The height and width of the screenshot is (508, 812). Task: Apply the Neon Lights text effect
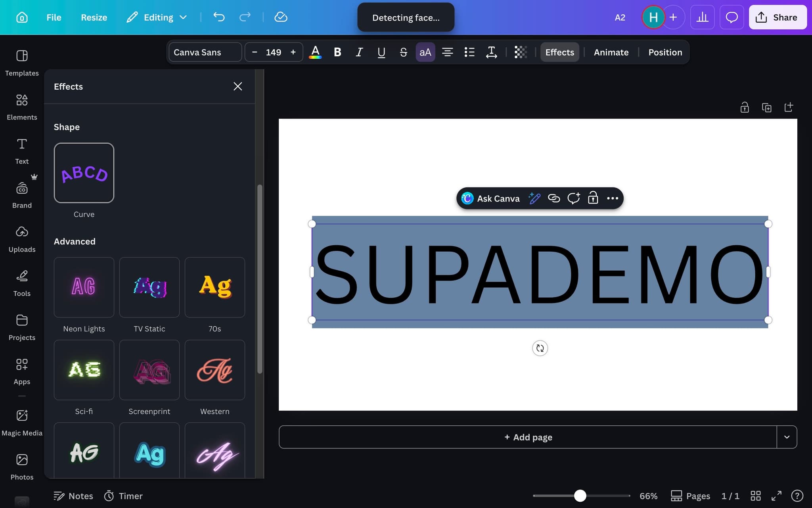click(84, 287)
